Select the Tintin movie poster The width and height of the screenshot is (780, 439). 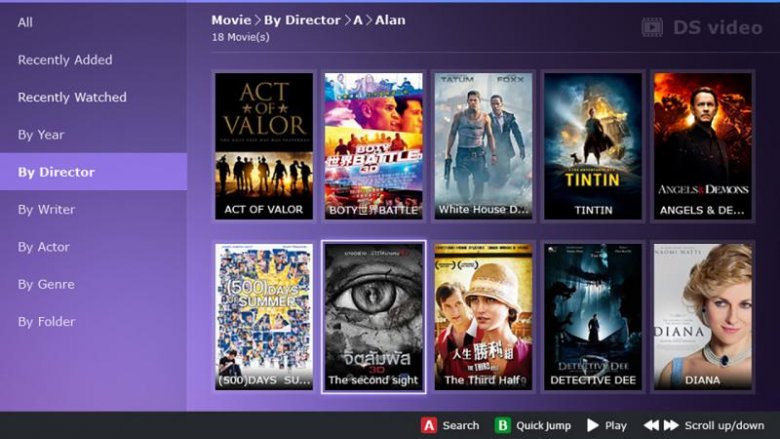(x=593, y=146)
